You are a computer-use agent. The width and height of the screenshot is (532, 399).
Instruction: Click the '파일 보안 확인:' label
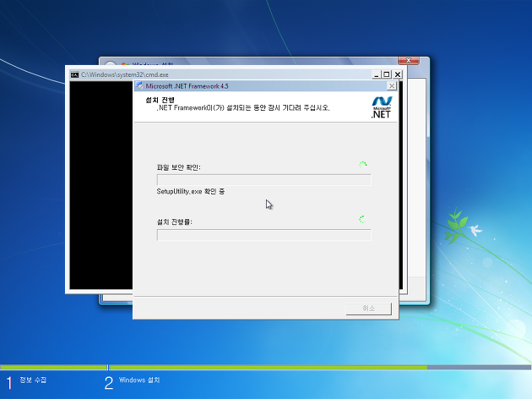(178, 167)
